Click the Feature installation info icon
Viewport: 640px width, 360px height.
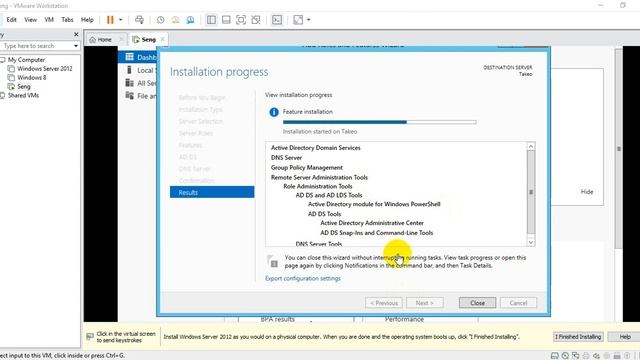coord(274,112)
